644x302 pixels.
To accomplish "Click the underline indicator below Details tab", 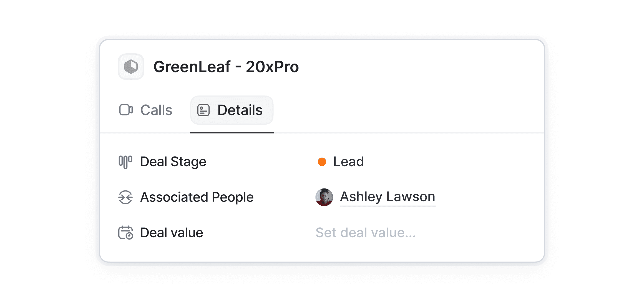I will [232, 133].
